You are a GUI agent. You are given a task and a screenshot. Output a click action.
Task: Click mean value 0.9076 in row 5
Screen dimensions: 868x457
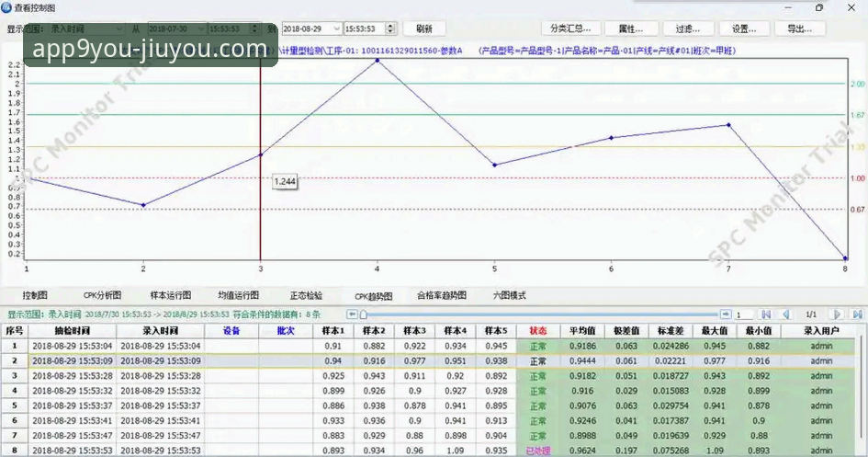(x=582, y=406)
